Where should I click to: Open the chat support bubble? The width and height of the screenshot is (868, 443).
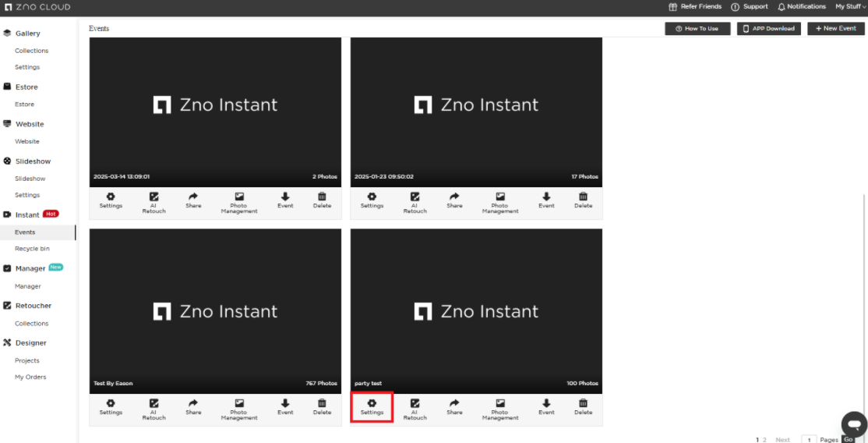click(x=854, y=424)
